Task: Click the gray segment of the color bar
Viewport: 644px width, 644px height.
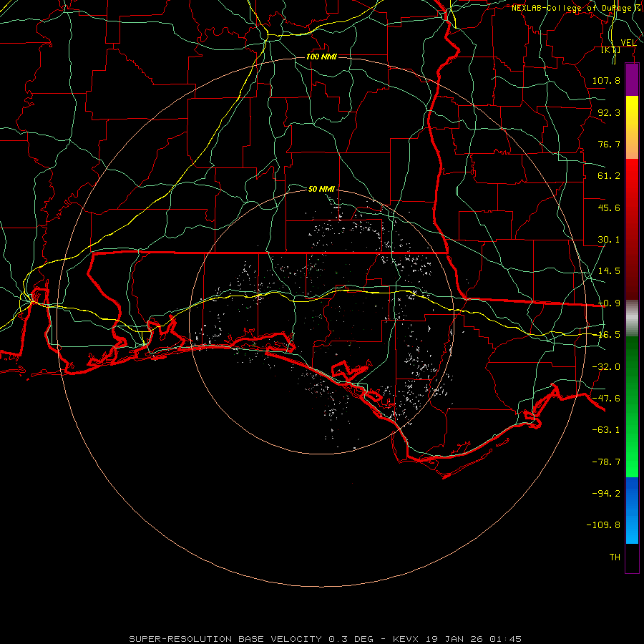Action: tap(632, 318)
